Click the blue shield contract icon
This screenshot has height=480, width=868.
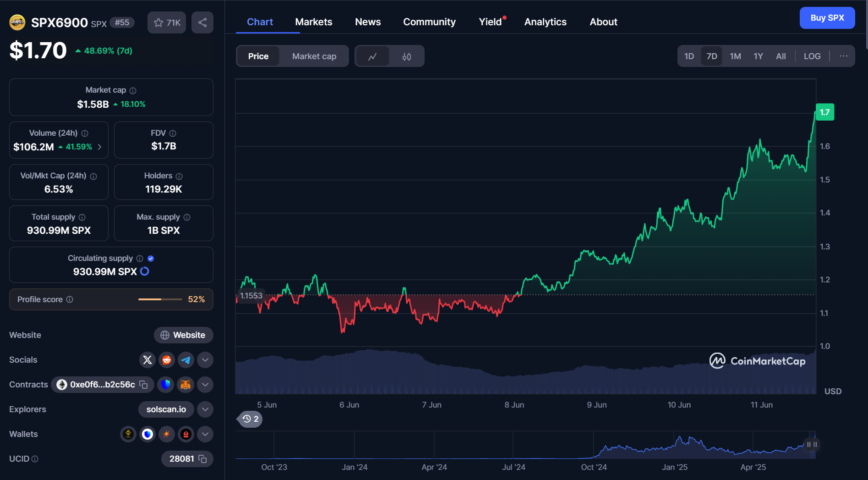click(x=166, y=385)
